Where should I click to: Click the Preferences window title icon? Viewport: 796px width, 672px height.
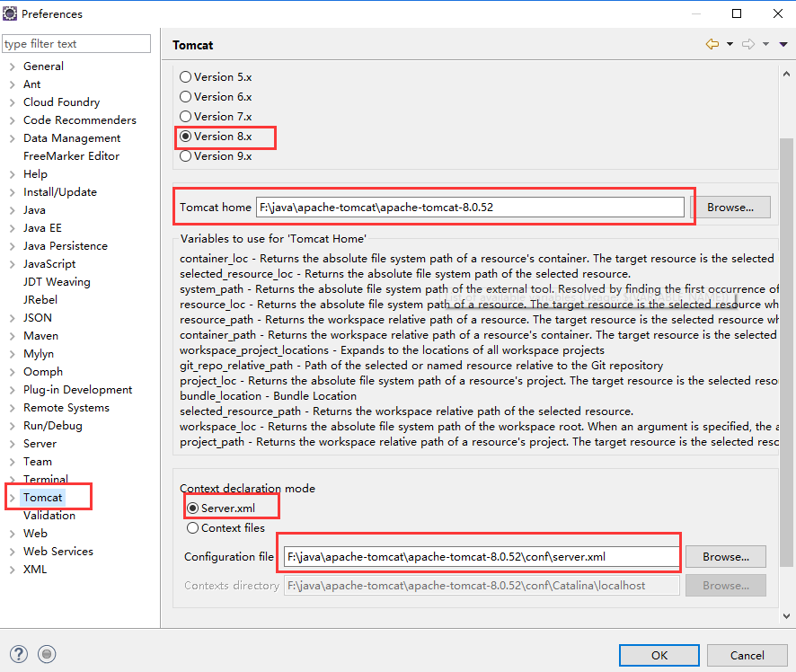click(x=10, y=13)
